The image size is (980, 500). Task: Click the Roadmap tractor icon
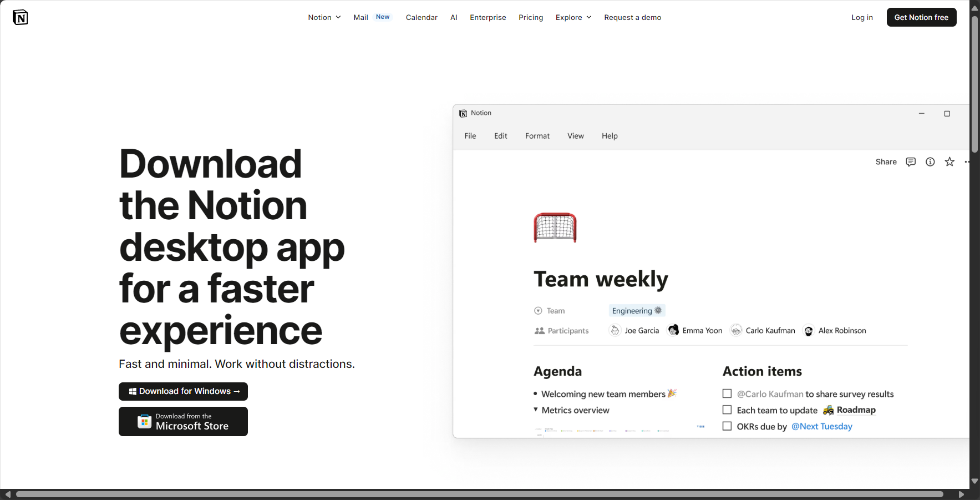[828, 410]
